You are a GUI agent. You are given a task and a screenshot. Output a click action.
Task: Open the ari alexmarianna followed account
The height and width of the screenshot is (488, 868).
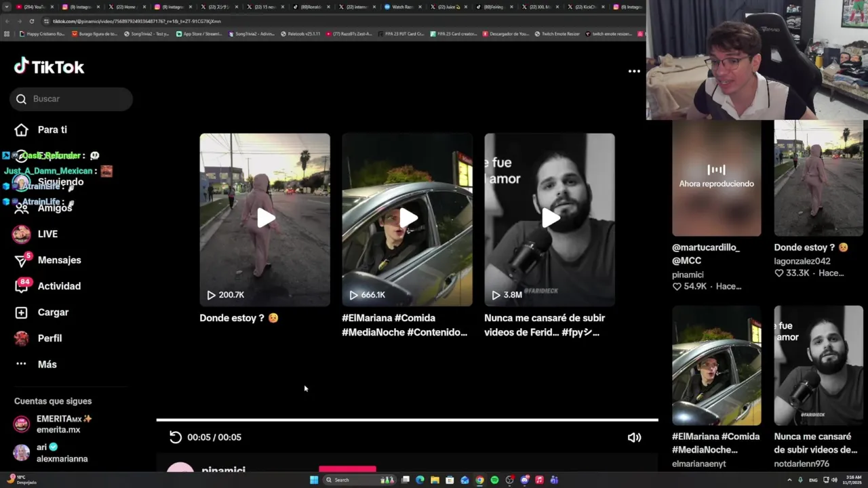pyautogui.click(x=51, y=453)
